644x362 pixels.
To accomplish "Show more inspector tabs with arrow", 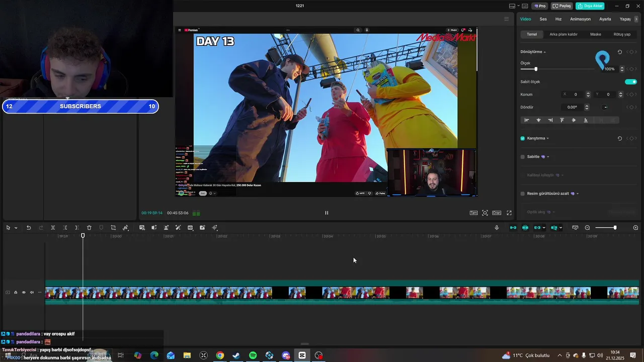I will coord(636,19).
